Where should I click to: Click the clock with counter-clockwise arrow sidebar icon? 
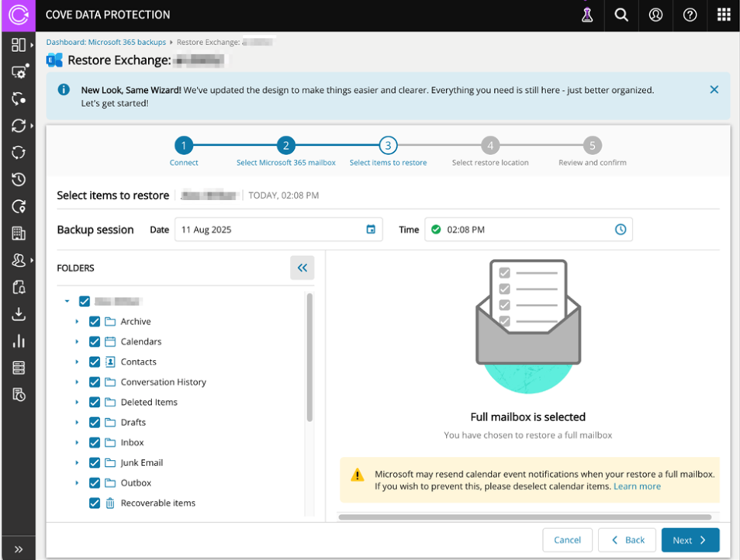pos(19,179)
